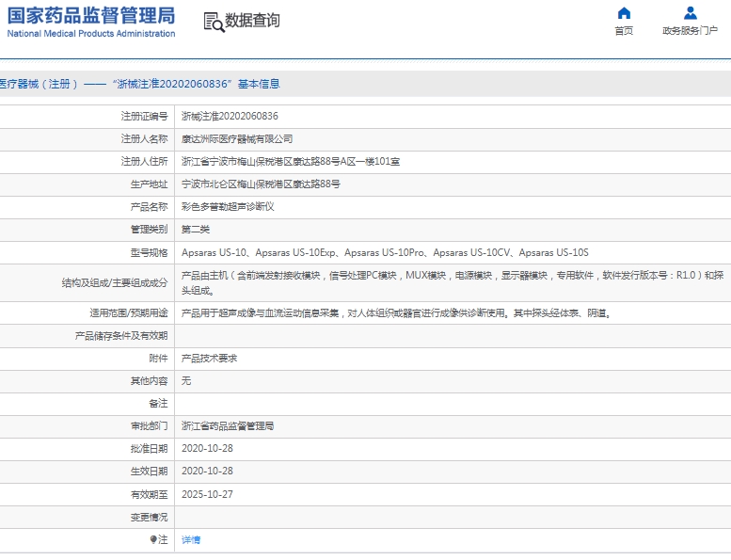The width and height of the screenshot is (731, 560).
Task: Click the 产品名称 row label
Action: [150, 206]
